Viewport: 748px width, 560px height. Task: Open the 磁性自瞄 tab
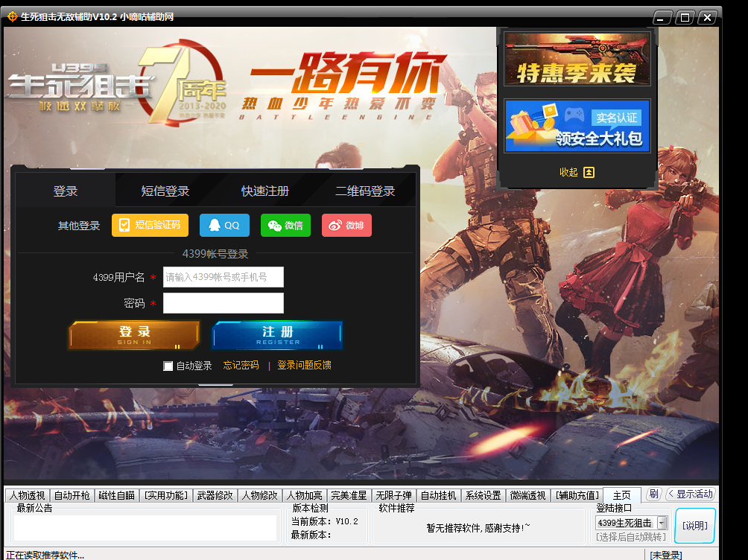pyautogui.click(x=116, y=496)
